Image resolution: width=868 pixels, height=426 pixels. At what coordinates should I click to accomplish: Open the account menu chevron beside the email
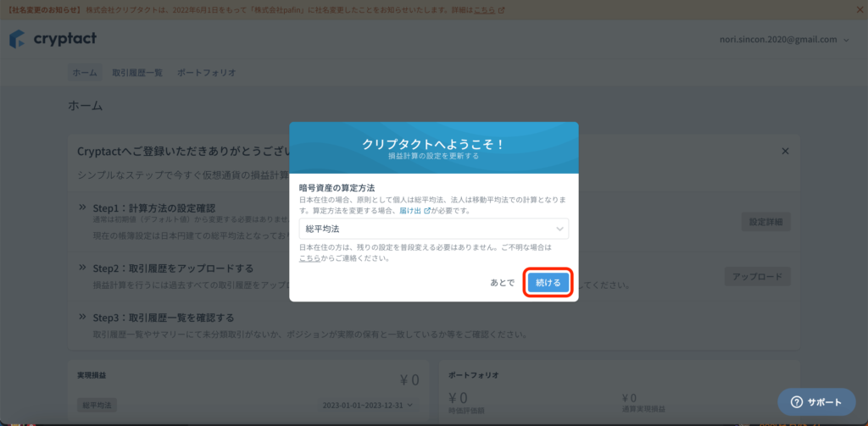click(845, 40)
